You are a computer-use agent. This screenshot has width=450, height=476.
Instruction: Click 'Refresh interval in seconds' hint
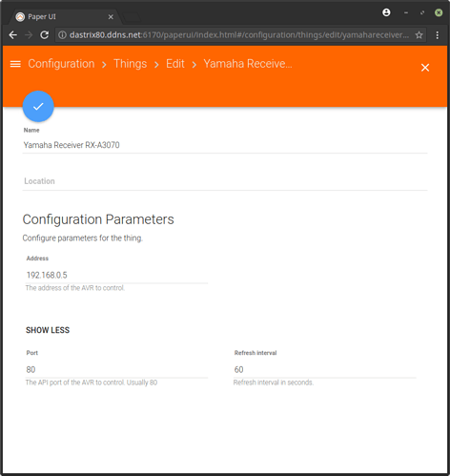(x=274, y=383)
